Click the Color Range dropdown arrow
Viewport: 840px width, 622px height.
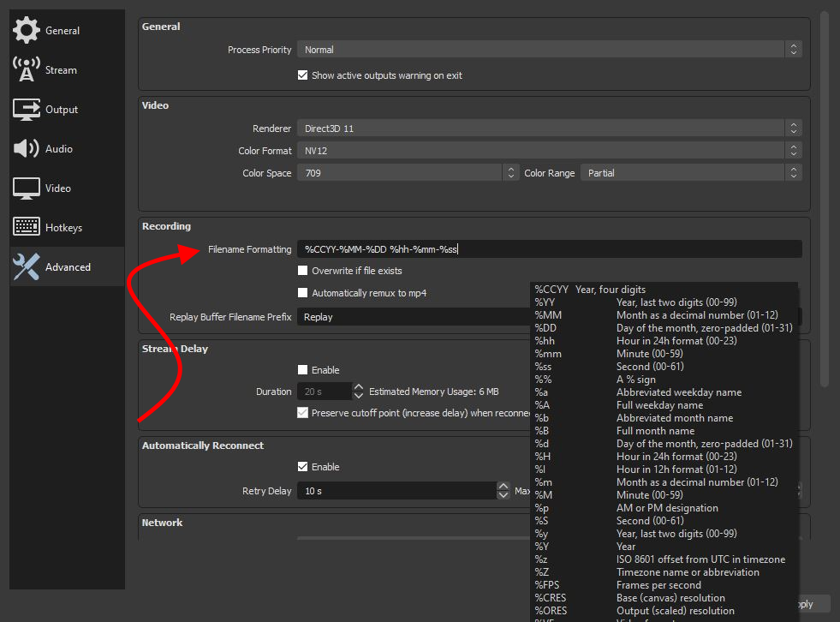coord(794,173)
